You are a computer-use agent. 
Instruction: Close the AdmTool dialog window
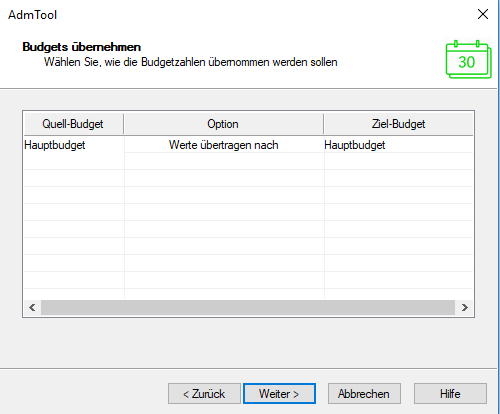pyautogui.click(x=483, y=14)
